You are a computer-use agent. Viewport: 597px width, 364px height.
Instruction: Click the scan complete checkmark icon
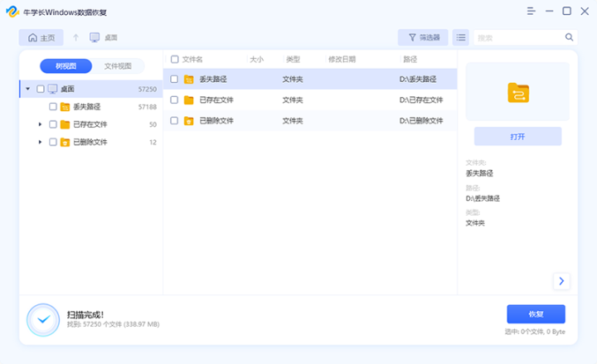tap(43, 320)
